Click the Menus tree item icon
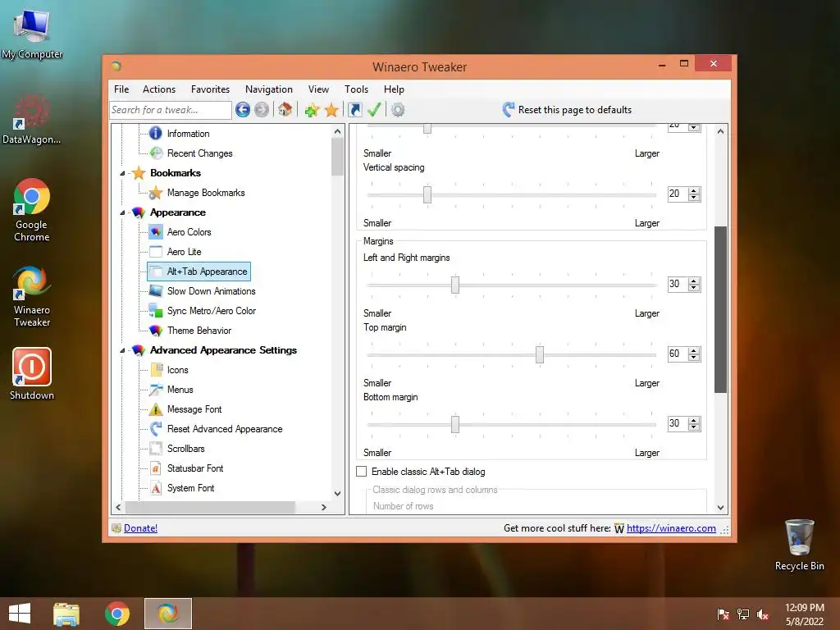This screenshot has width=840, height=630. pyautogui.click(x=155, y=390)
